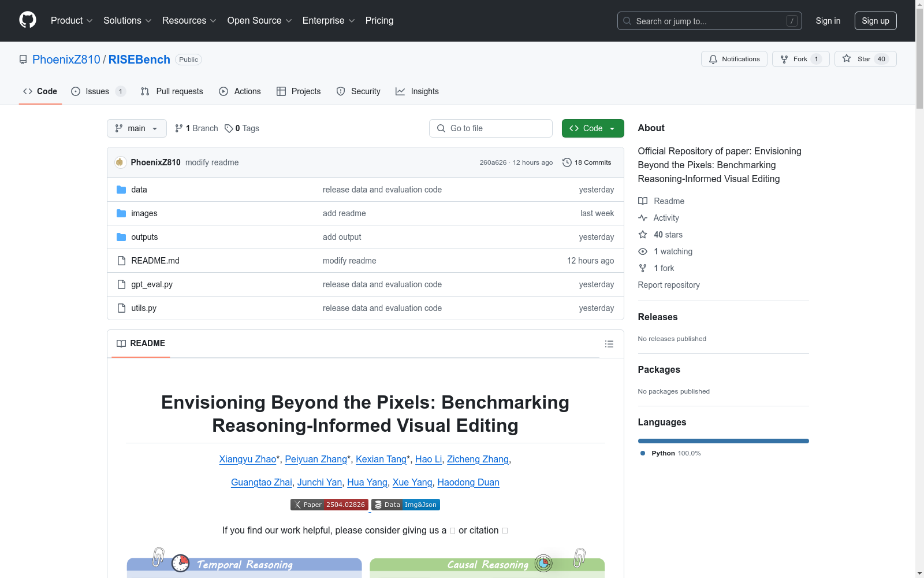
Task: Expand the Solutions menu
Action: [128, 21]
